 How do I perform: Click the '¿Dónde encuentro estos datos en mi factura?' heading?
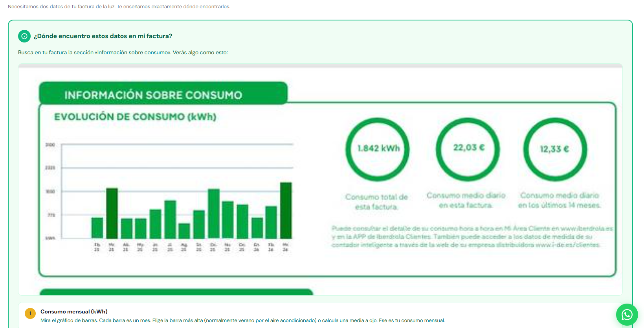point(103,36)
